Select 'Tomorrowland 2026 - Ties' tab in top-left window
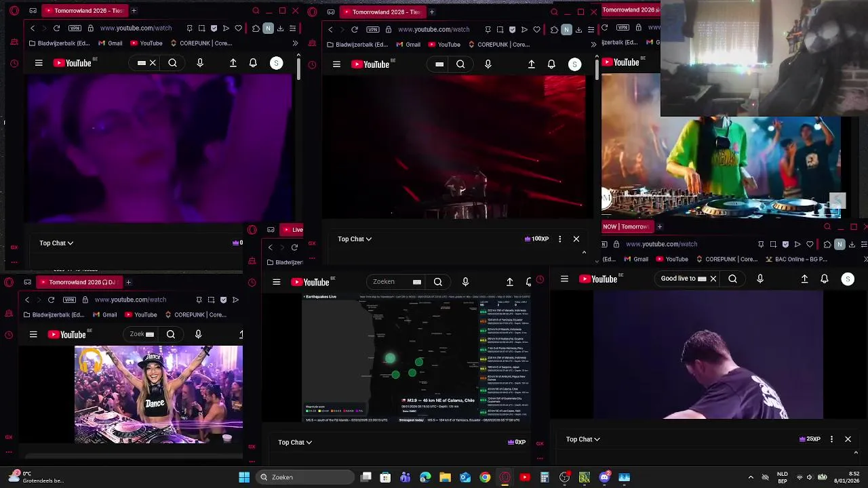The image size is (868, 488). (83, 11)
